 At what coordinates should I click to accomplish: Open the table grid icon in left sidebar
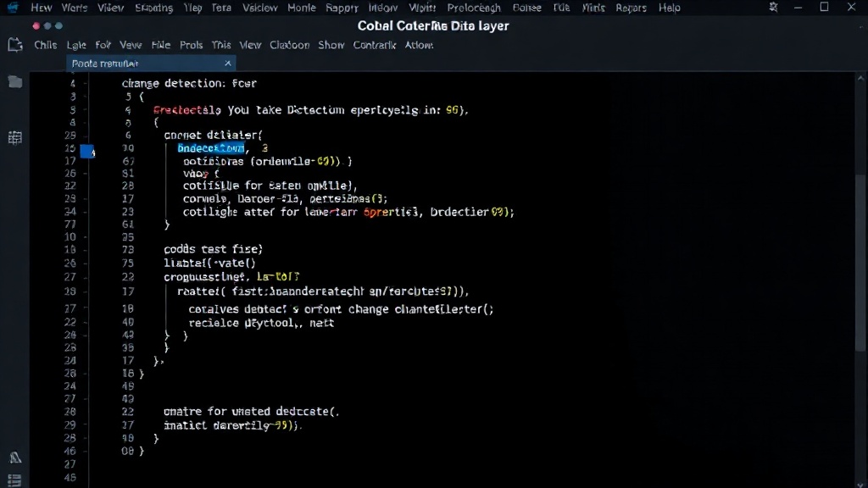point(15,138)
